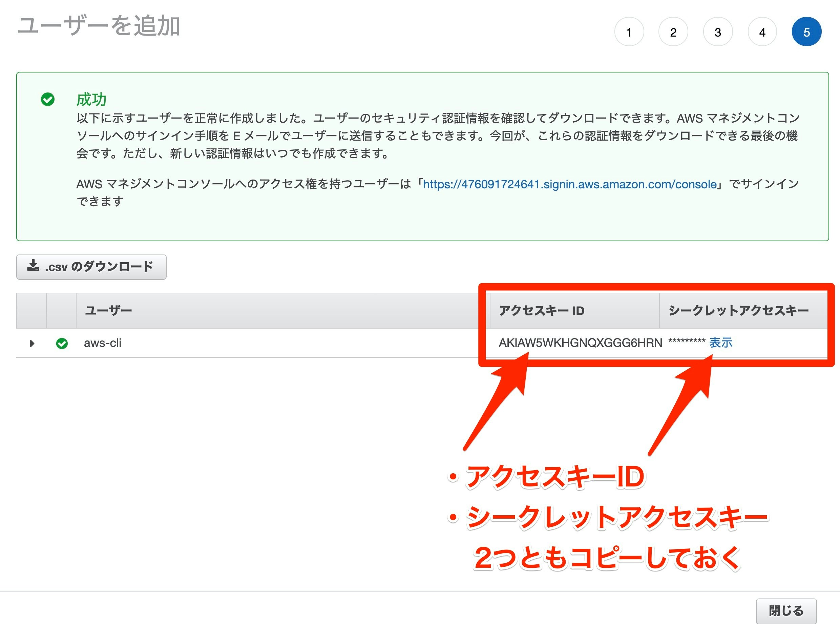Expand the aws-cli user row triangle
840x624 pixels.
[32, 344]
